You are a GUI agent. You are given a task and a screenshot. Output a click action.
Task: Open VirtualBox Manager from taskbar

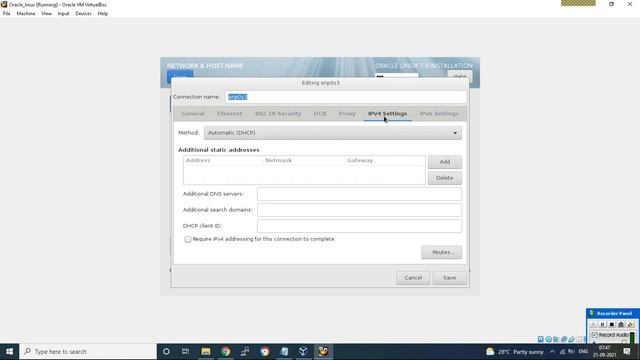(303, 351)
